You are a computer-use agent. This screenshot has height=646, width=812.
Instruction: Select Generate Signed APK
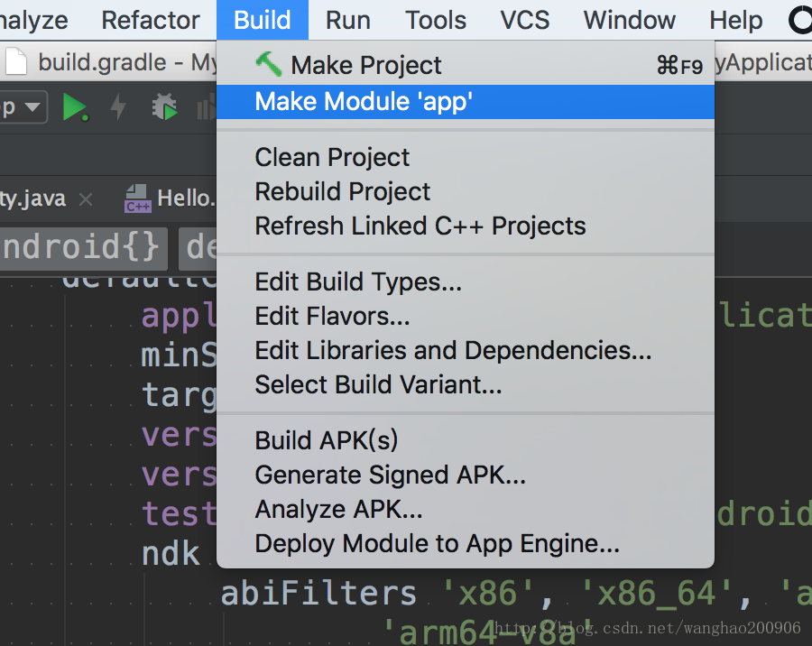(x=390, y=475)
